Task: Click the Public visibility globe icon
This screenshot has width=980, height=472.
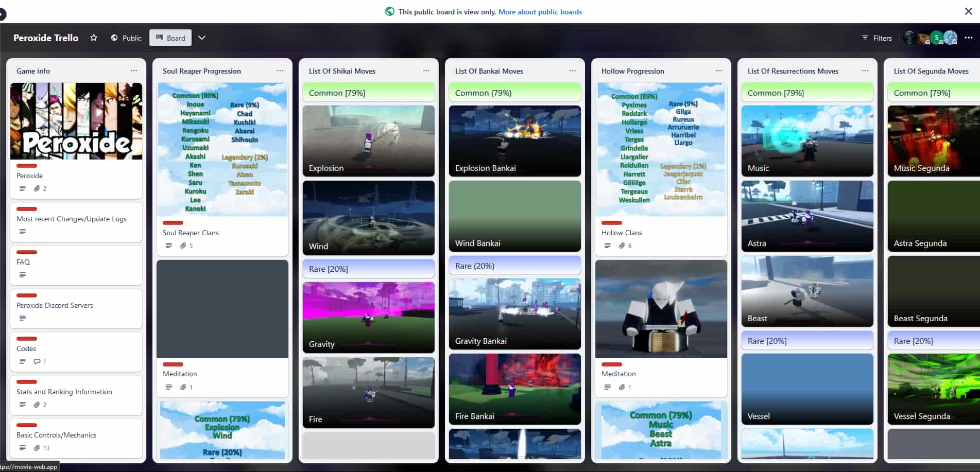Action: (114, 38)
